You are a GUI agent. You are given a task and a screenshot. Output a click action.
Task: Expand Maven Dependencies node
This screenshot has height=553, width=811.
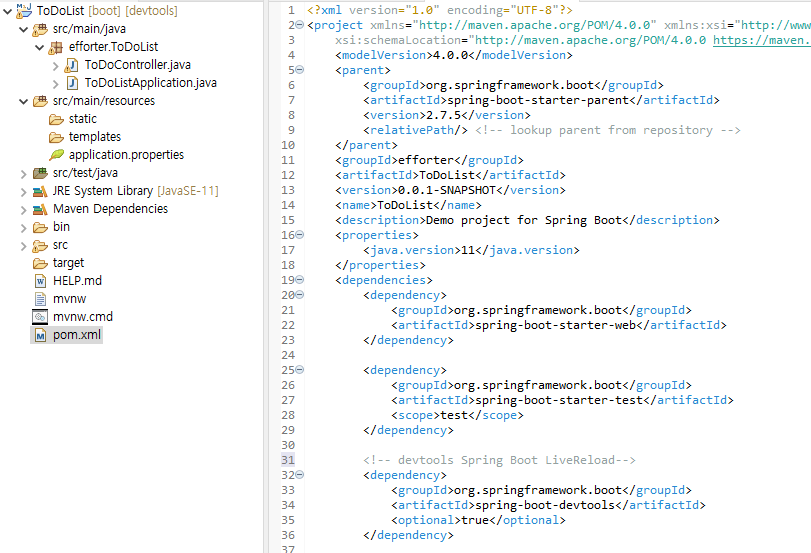[x=23, y=210]
